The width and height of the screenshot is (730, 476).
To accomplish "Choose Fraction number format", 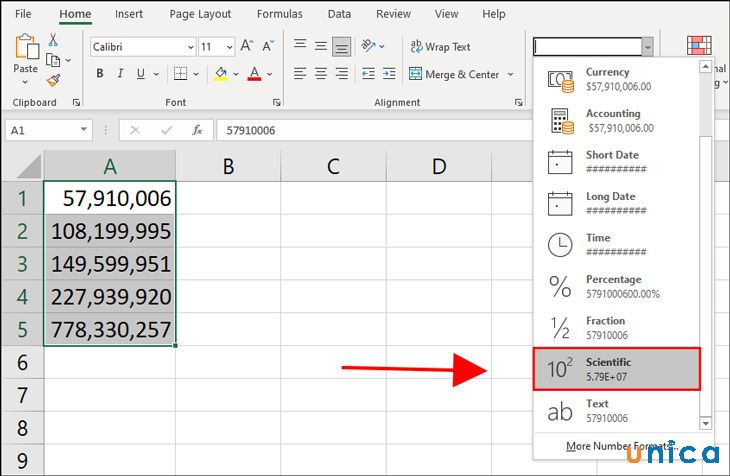I will 616,328.
